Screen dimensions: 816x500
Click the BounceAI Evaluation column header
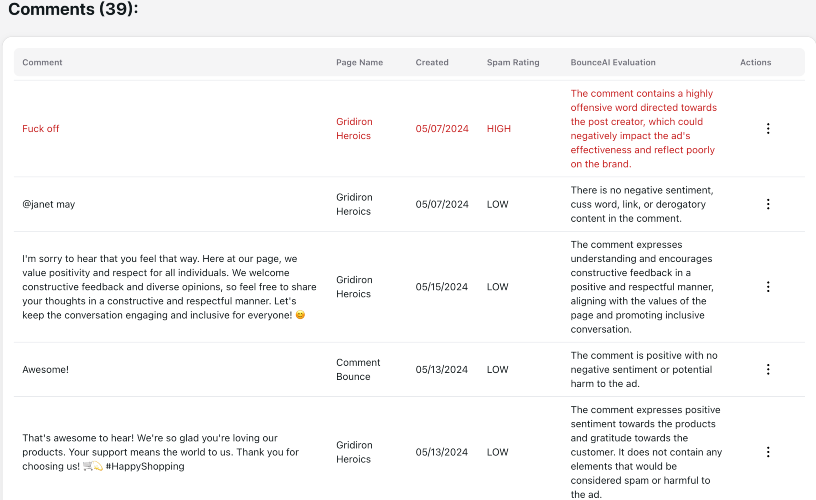coord(613,62)
